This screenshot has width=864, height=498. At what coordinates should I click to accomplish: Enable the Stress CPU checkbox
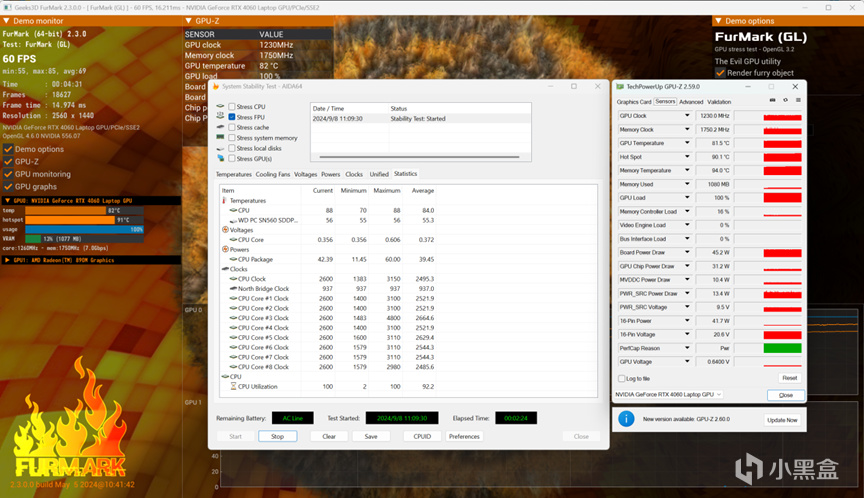[232, 107]
